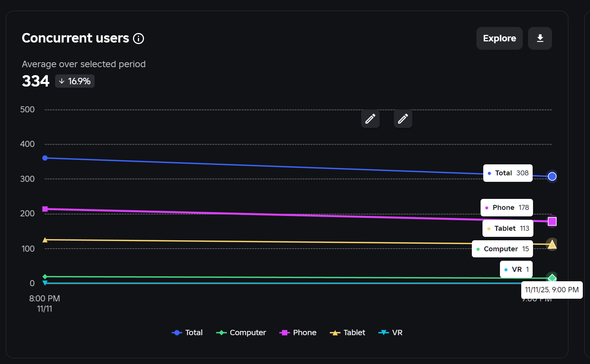
Task: Click the magenta Phone square marker at 9:00 PM
Action: [x=552, y=221]
